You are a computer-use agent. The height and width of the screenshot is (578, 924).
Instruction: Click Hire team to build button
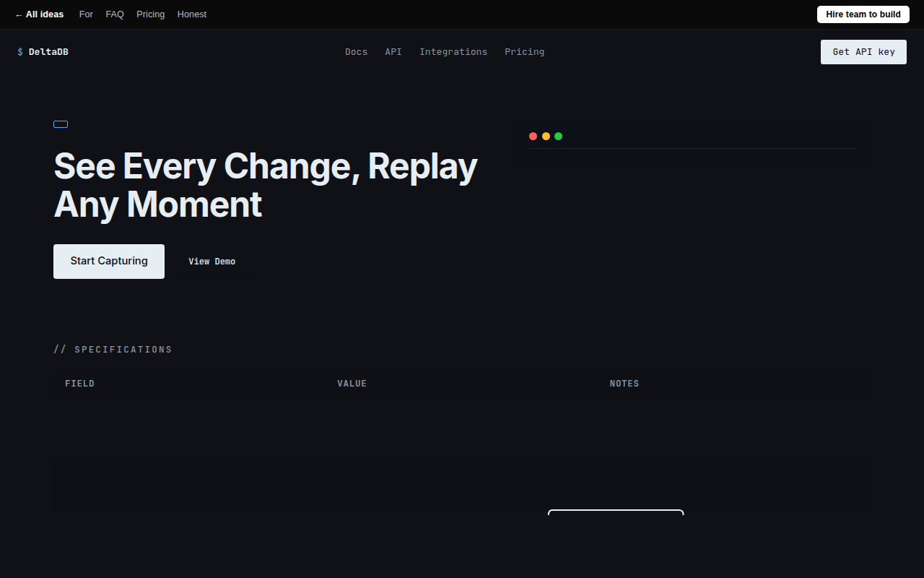pos(863,14)
